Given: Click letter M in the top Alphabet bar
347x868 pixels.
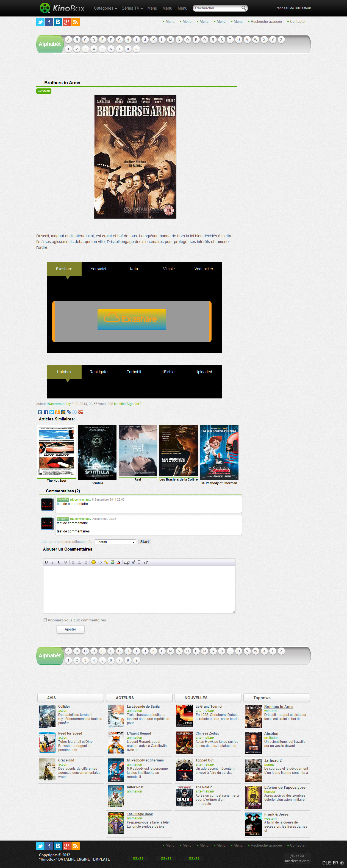Looking at the screenshot, I should [x=170, y=40].
